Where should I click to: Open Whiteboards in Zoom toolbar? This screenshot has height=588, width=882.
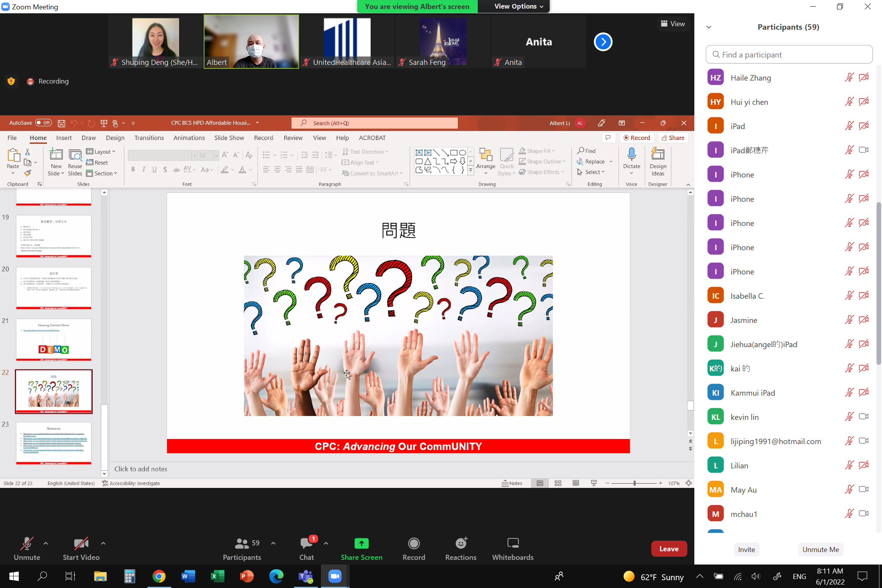(513, 549)
